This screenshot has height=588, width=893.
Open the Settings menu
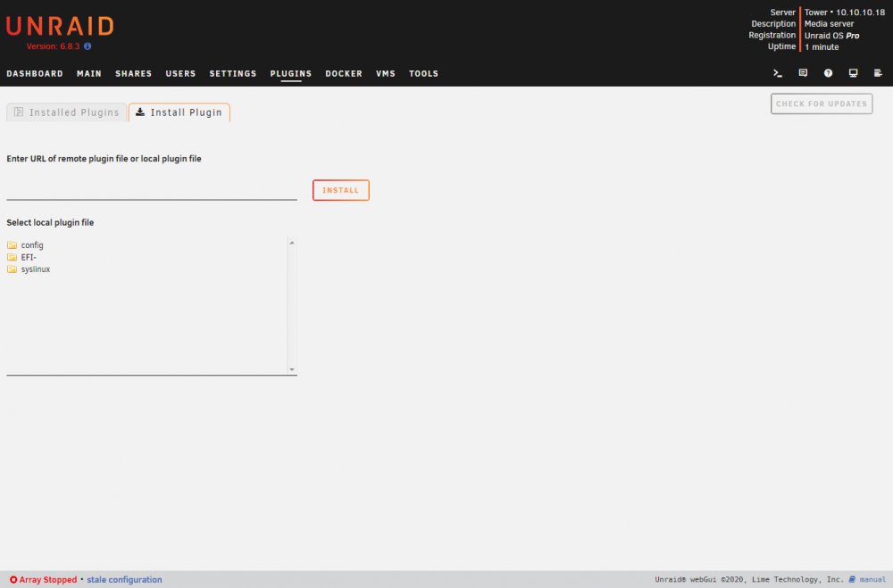click(233, 74)
